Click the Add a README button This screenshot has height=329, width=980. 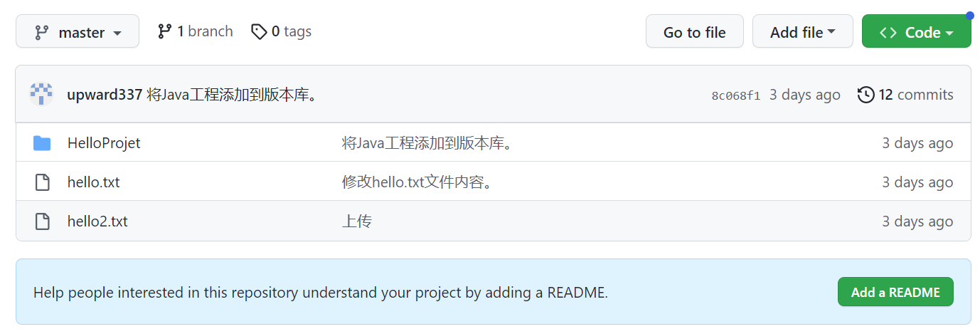click(x=895, y=292)
